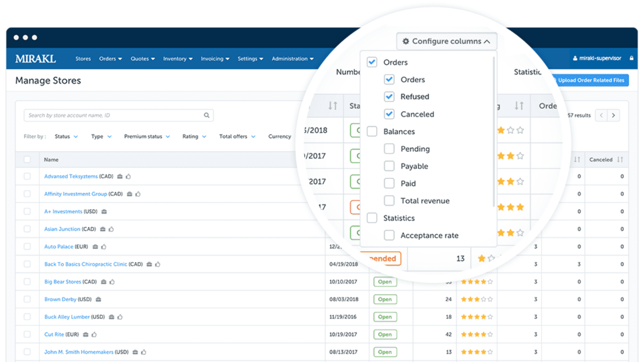Enable the Paid column checkbox

[x=389, y=183]
